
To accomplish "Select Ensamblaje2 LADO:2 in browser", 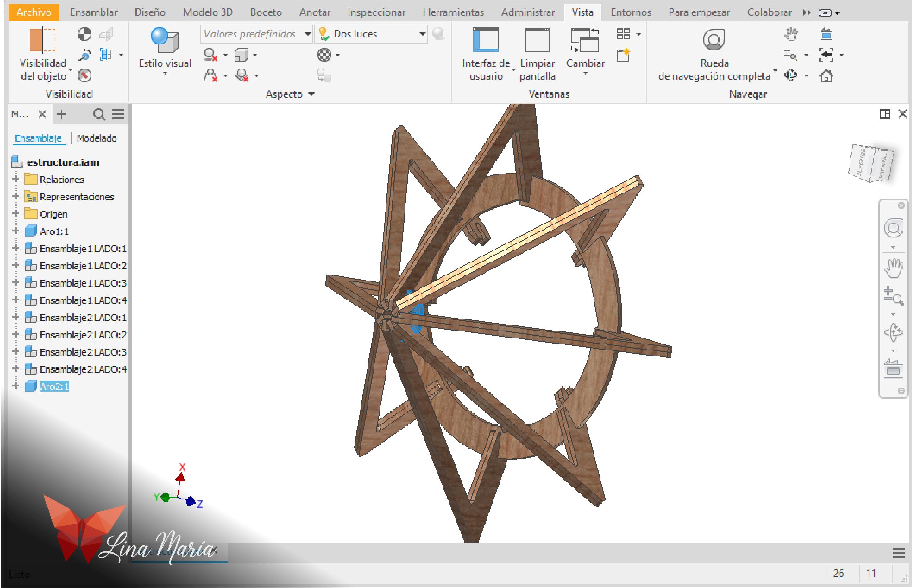I will point(83,334).
